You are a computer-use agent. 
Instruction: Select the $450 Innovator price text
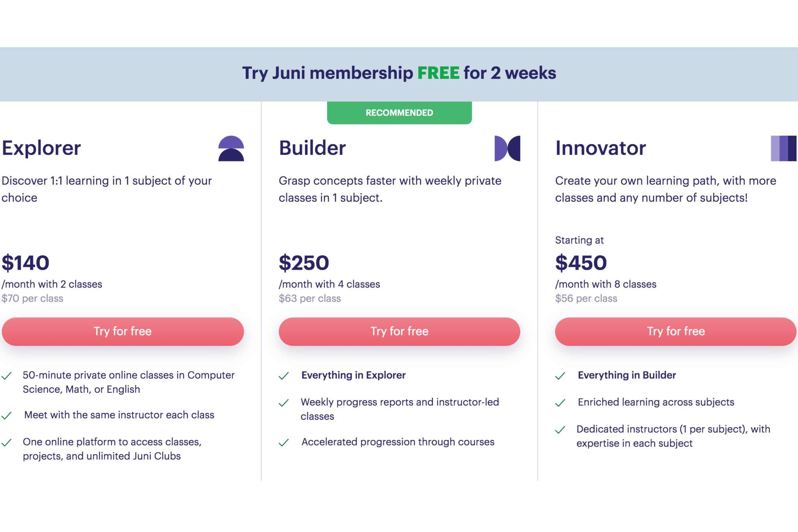[x=581, y=263]
